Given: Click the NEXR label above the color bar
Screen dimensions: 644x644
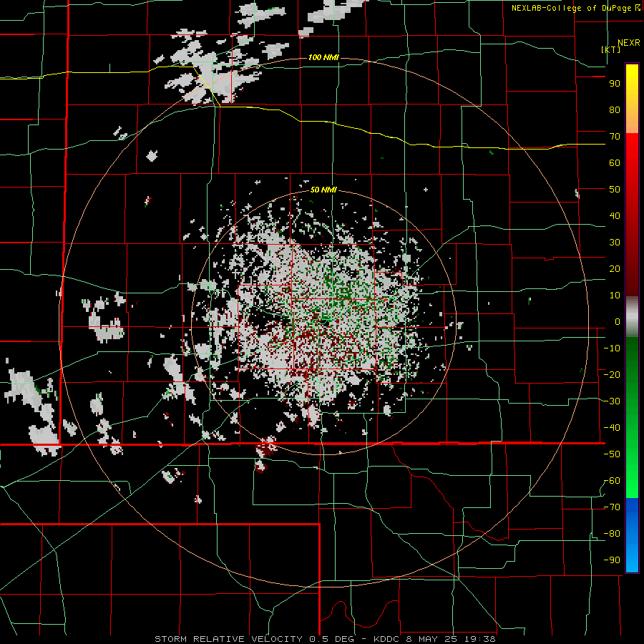Looking at the screenshot, I should [x=628, y=43].
